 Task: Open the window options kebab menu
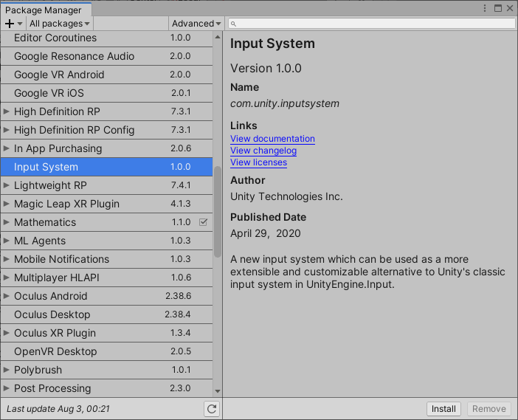pyautogui.click(x=485, y=8)
